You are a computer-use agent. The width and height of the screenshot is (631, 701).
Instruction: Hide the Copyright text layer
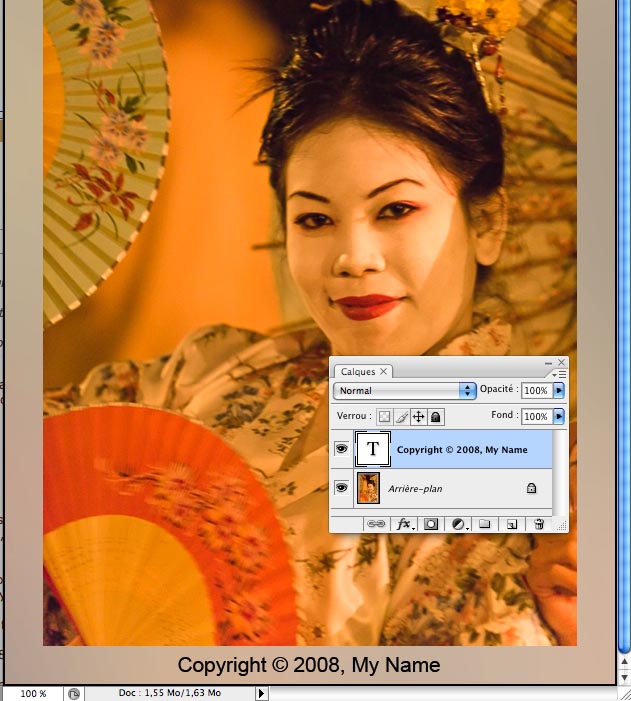tap(342, 450)
